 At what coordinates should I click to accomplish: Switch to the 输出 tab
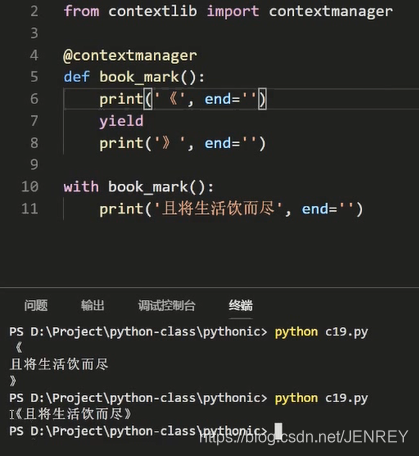tap(92, 305)
